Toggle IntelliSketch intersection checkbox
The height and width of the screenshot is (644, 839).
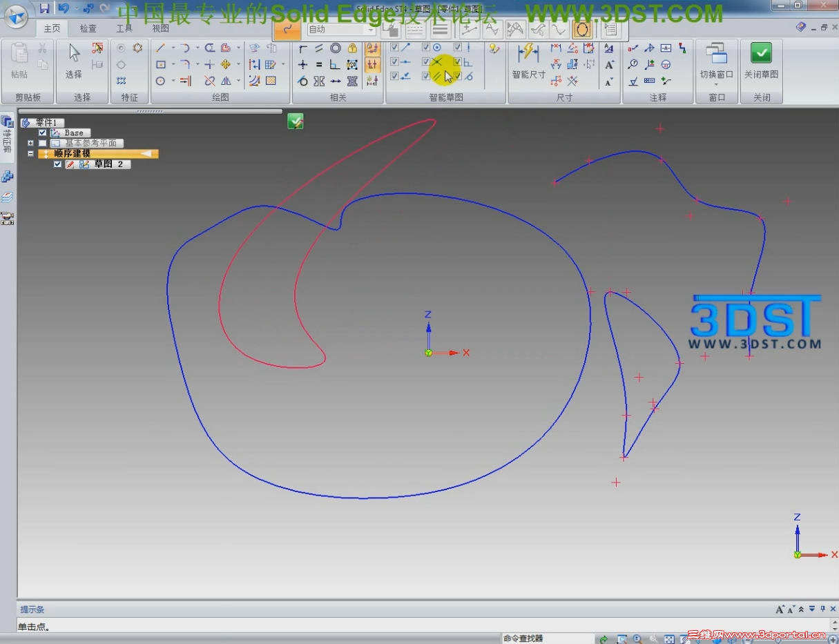[427, 62]
